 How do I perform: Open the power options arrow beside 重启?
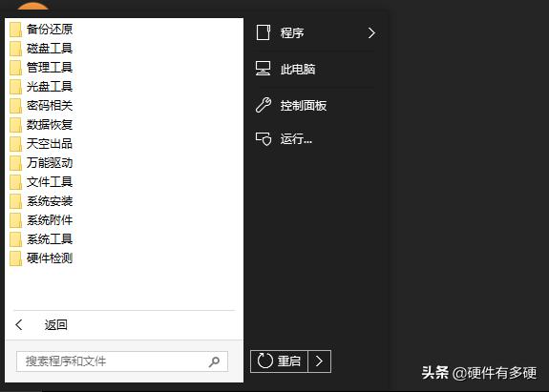click(x=319, y=361)
